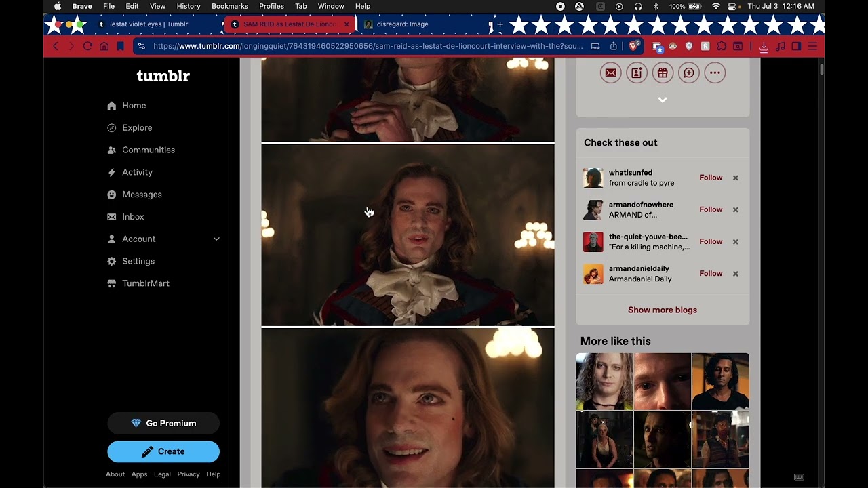Viewport: 868px width, 488px height.
Task: Click Show more blogs link
Action: point(663,310)
